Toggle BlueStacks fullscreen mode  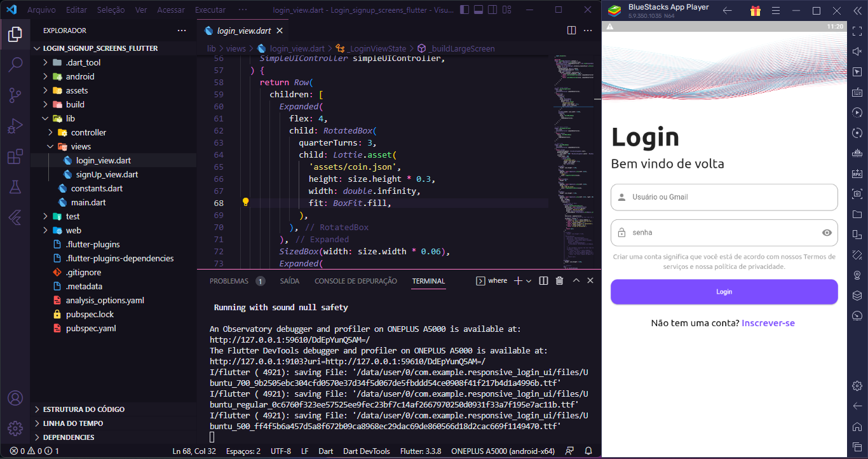857,32
